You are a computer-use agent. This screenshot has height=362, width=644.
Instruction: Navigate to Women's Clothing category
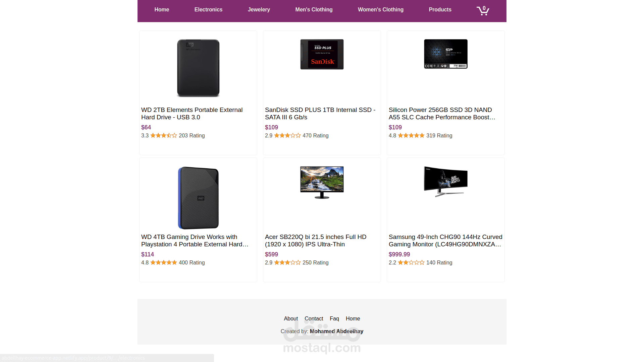pyautogui.click(x=381, y=10)
